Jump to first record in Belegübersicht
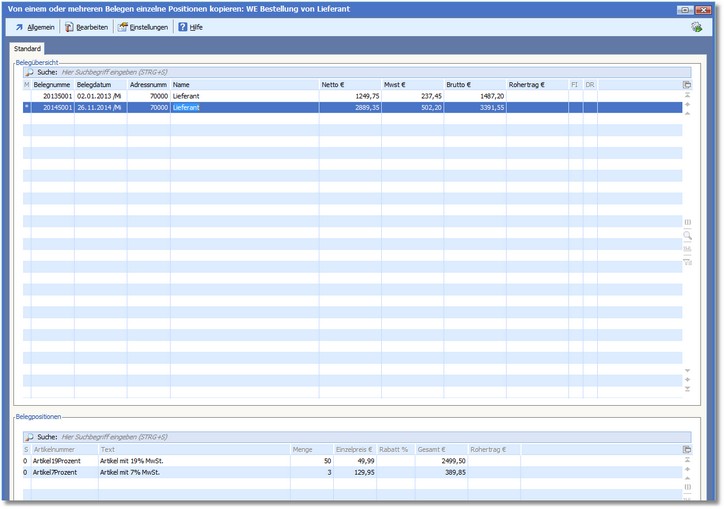 pos(687,95)
